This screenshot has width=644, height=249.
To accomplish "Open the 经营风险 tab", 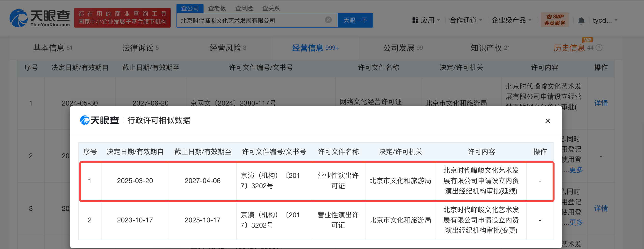I will pyautogui.click(x=228, y=48).
